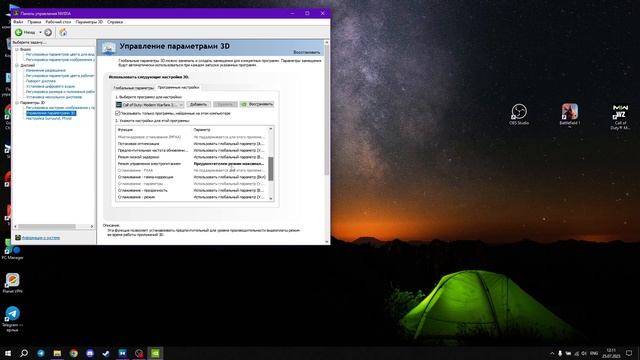Switch to Глобальные параметры tab
Screen dimensions: 640x360
click(x=133, y=88)
